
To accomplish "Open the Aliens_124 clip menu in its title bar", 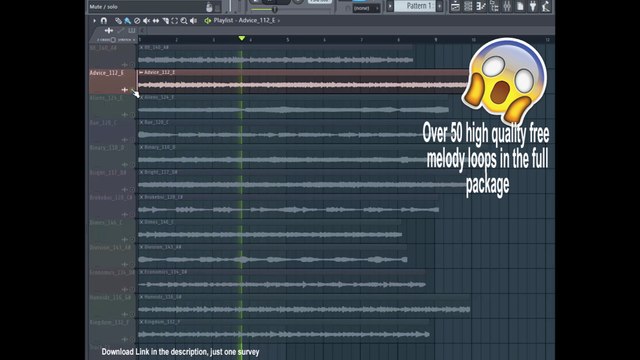I will coord(141,97).
